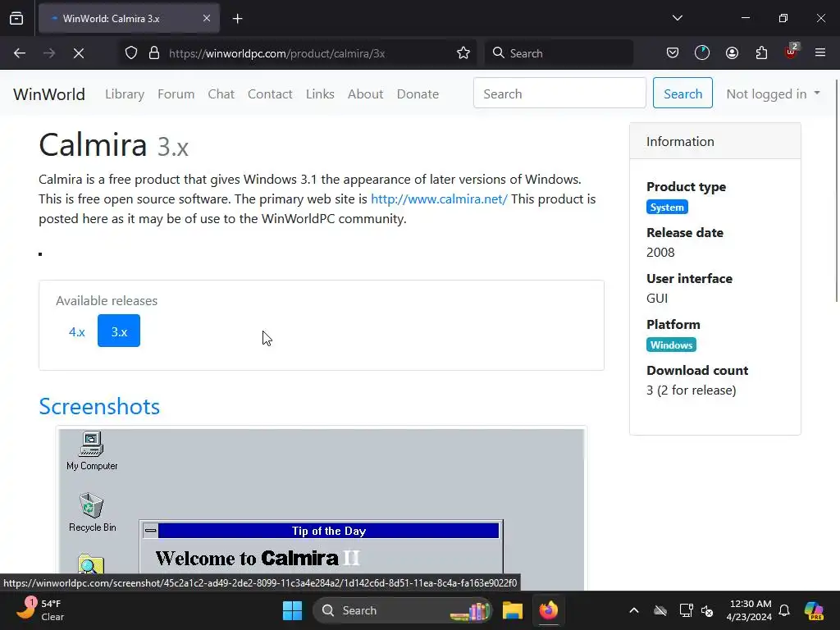Open the notifications bell icon
The height and width of the screenshot is (630, 840).
pyautogui.click(x=784, y=610)
